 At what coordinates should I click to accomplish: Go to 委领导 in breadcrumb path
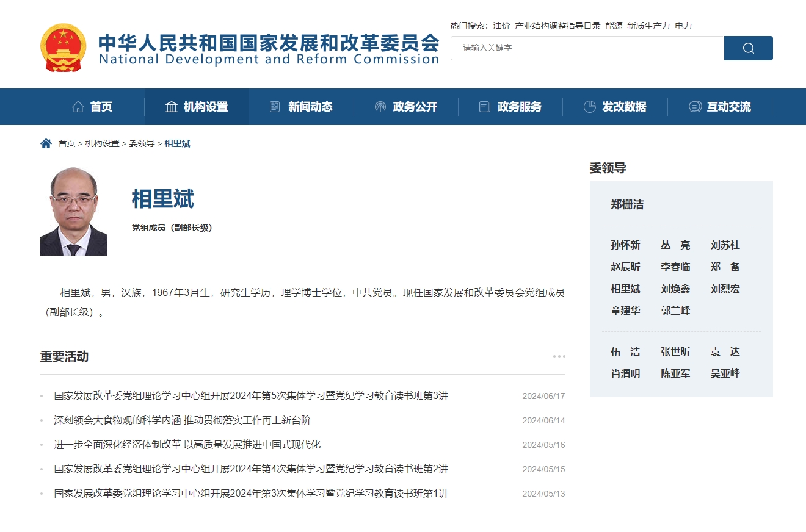tap(142, 143)
